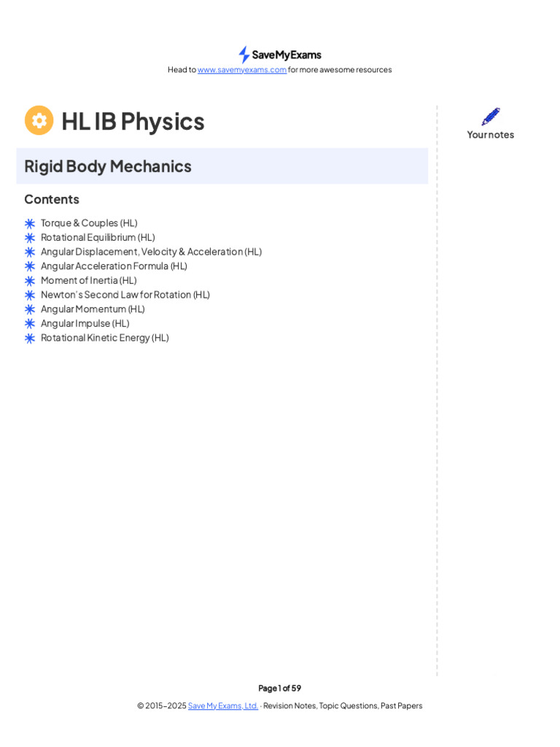The height and width of the screenshot is (747, 560).
Task: Open Rotational Kinetic Energy (HL) entry
Action: tap(105, 337)
